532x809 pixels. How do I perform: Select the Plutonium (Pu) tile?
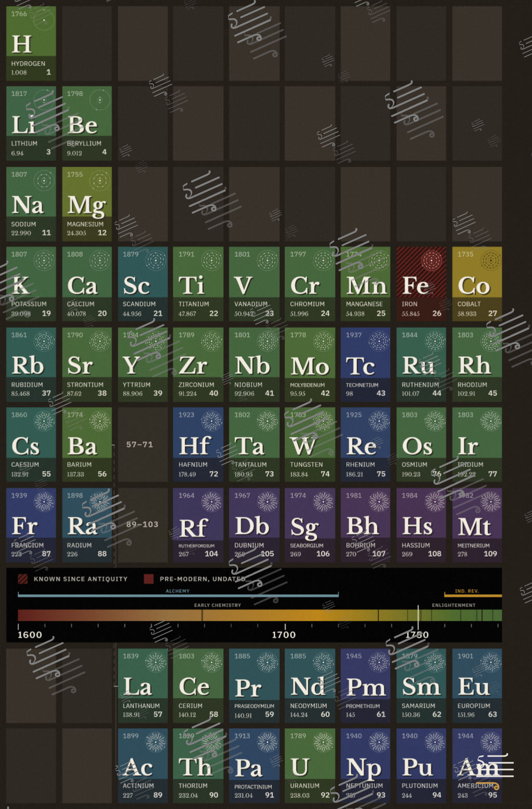pyautogui.click(x=421, y=766)
